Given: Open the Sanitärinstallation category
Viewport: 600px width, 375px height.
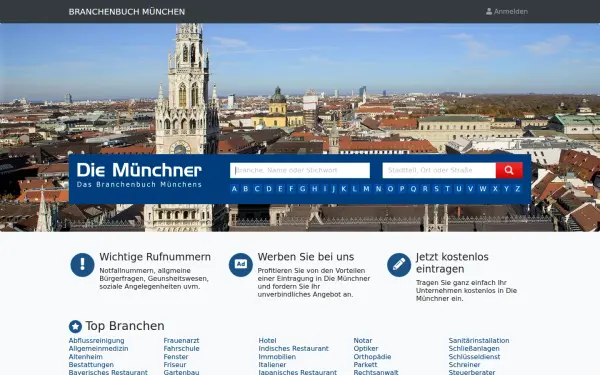Looking at the screenshot, I should coord(479,341).
